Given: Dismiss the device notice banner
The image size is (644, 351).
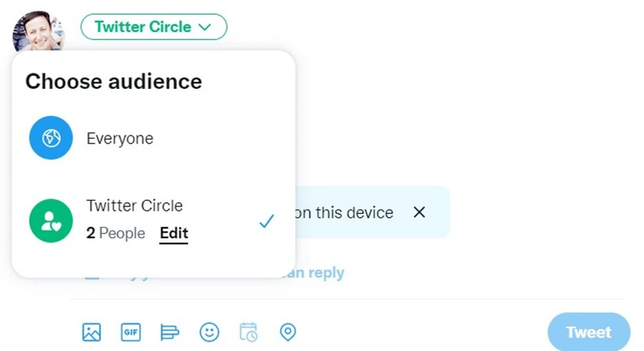Looking at the screenshot, I should (419, 212).
